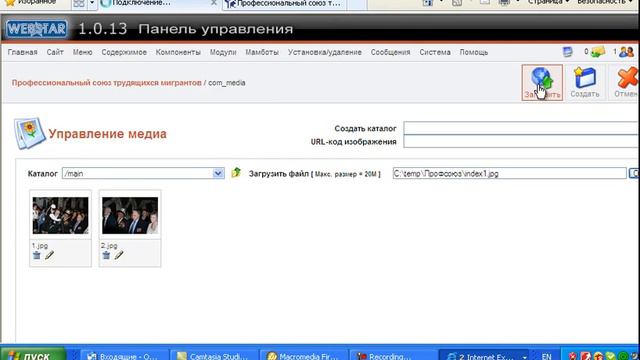The width and height of the screenshot is (640, 360).
Task: Select the 2.jpg thumbnail image
Action: click(130, 216)
